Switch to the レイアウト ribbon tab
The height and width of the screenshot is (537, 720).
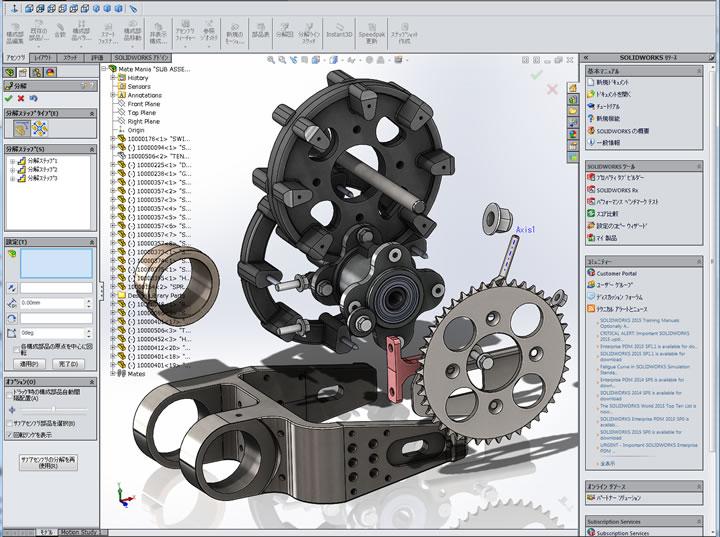point(43,58)
